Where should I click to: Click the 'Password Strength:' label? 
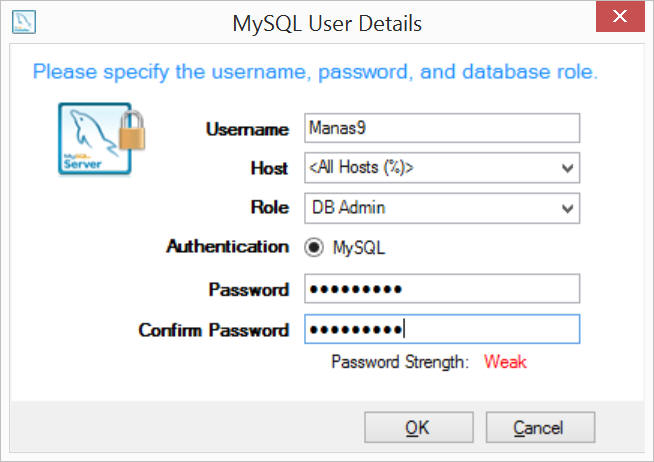pos(400,362)
